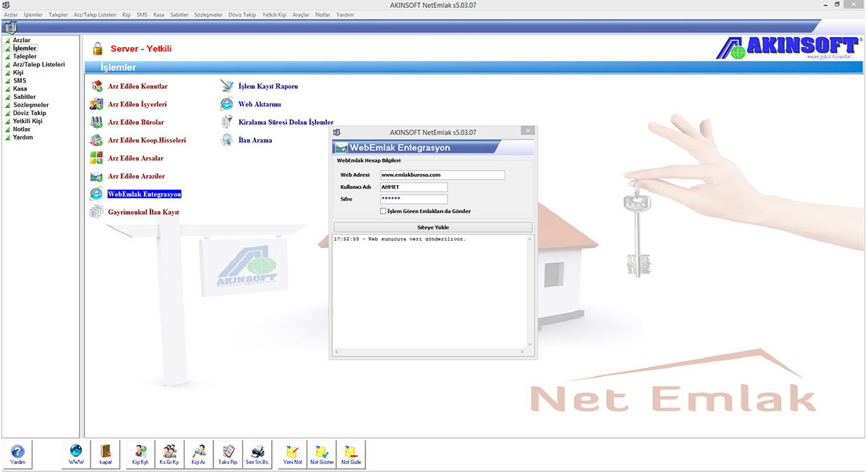
Task: Create a Yeni Not sticky note
Action: coord(292,454)
